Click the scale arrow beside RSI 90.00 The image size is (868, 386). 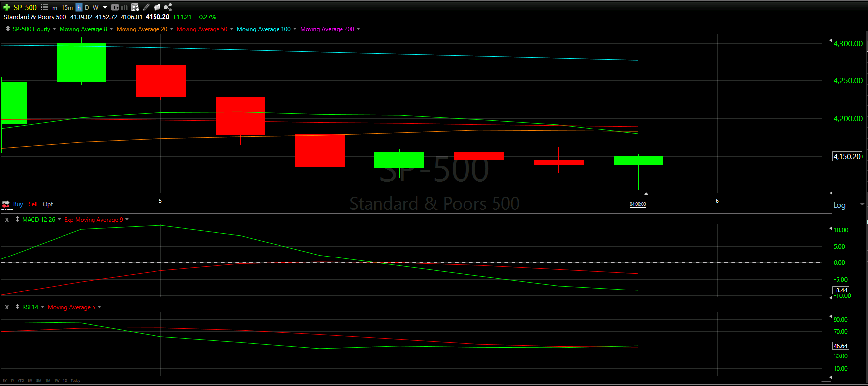pyautogui.click(x=831, y=316)
